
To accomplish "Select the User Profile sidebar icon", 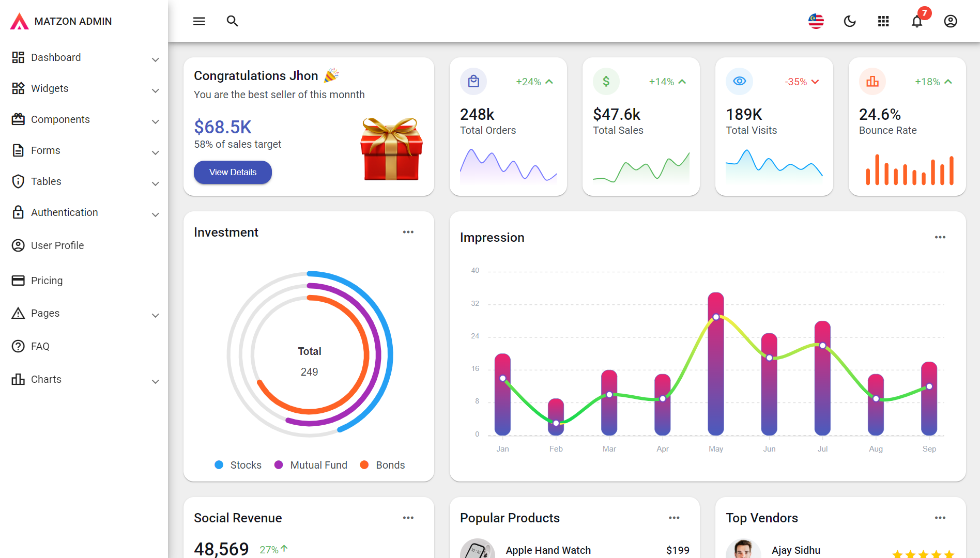I will 18,245.
